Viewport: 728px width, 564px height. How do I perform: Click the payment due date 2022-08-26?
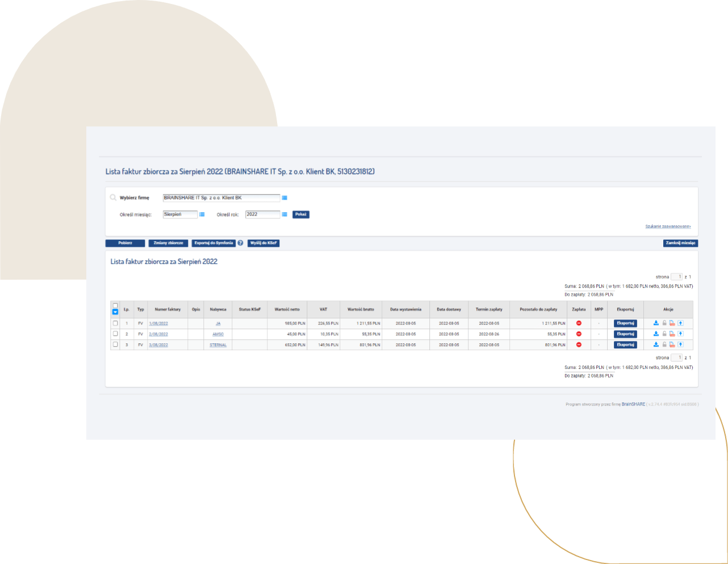pos(489,334)
